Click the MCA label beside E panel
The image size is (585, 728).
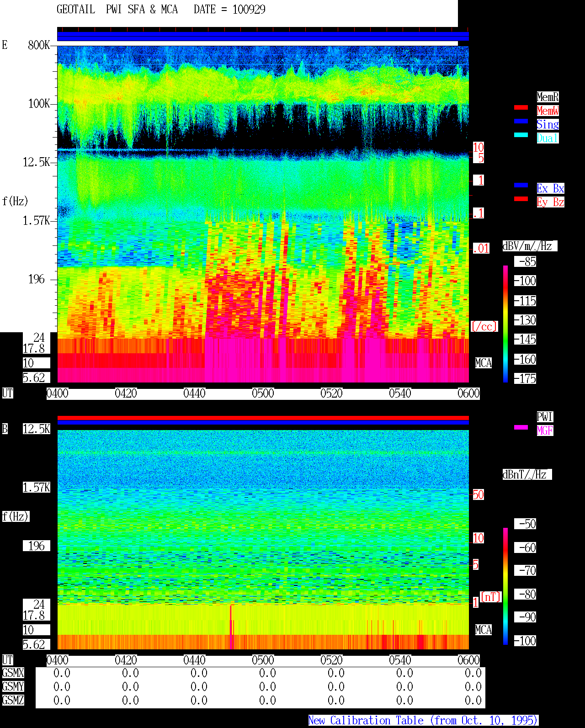484,363
